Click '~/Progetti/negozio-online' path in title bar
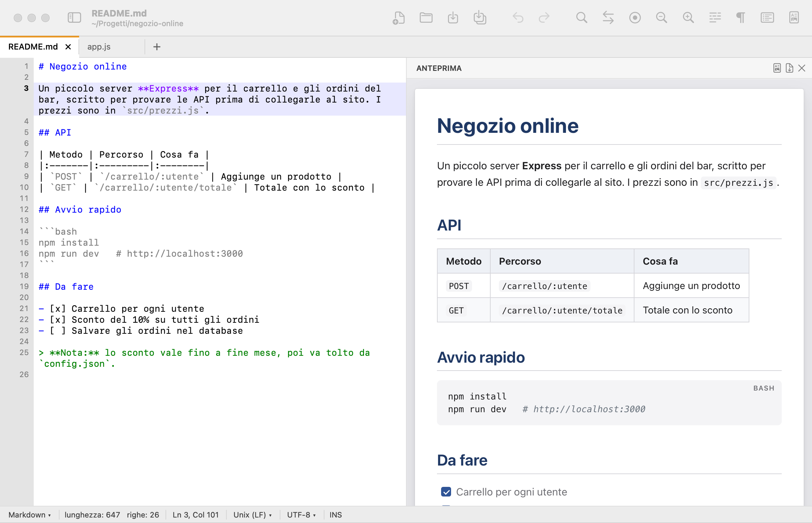Screen dimensions: 812x523 (x=137, y=23)
